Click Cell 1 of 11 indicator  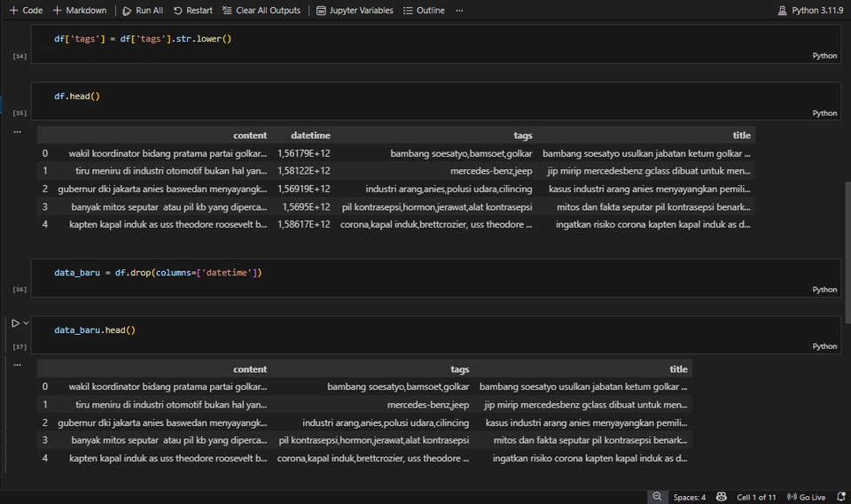point(756,498)
